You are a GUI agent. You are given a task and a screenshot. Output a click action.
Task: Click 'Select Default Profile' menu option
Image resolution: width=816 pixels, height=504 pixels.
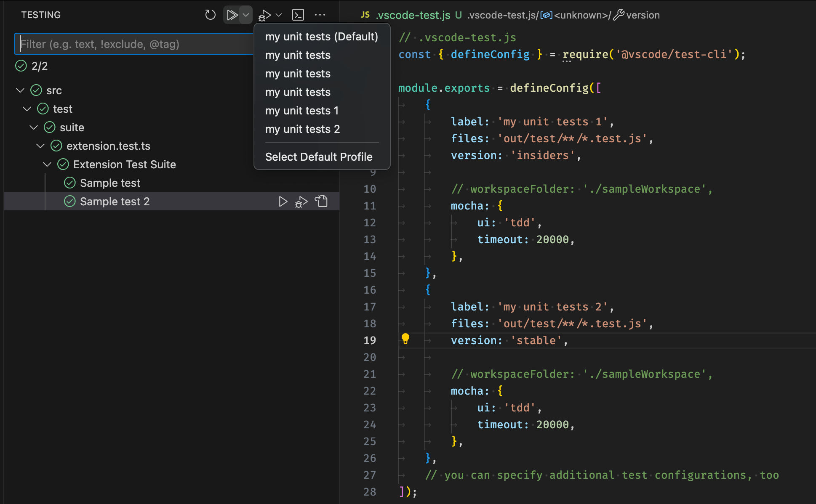coord(319,157)
